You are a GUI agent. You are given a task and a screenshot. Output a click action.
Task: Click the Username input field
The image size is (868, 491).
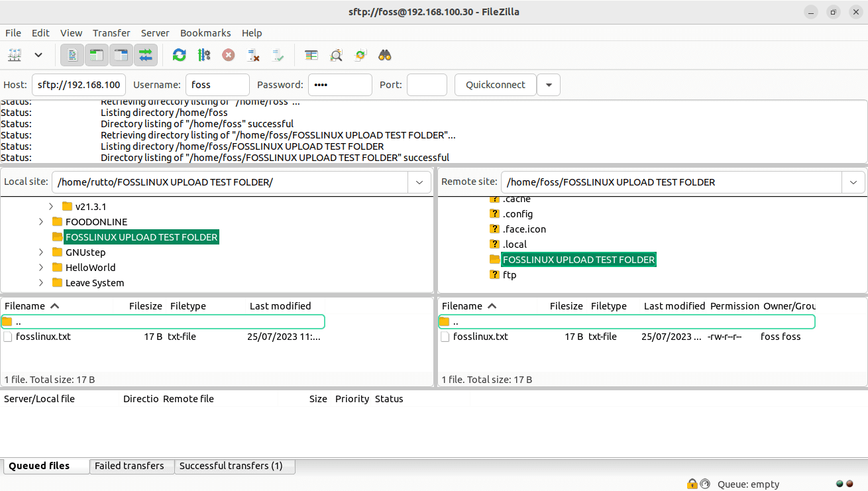(217, 85)
